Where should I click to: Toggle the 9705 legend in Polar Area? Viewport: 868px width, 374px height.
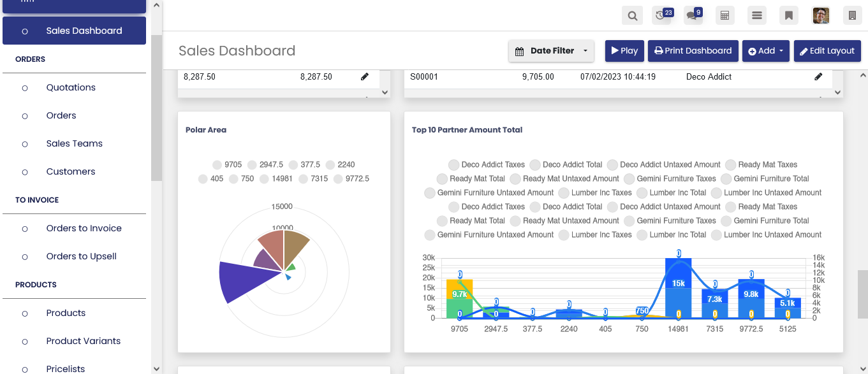point(227,164)
